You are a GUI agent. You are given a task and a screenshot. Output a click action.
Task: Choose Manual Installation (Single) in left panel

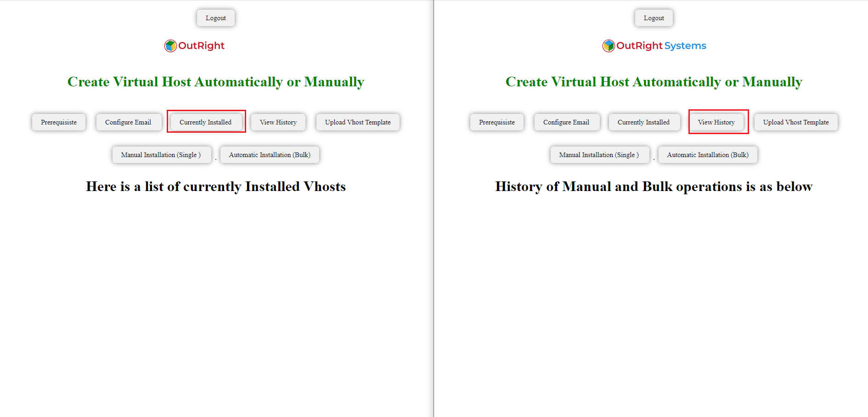pyautogui.click(x=161, y=155)
